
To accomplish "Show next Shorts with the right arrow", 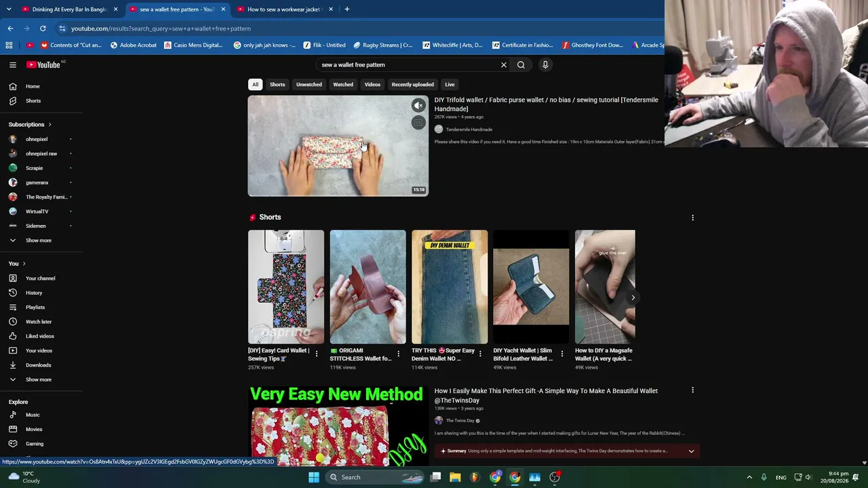I will (x=633, y=298).
